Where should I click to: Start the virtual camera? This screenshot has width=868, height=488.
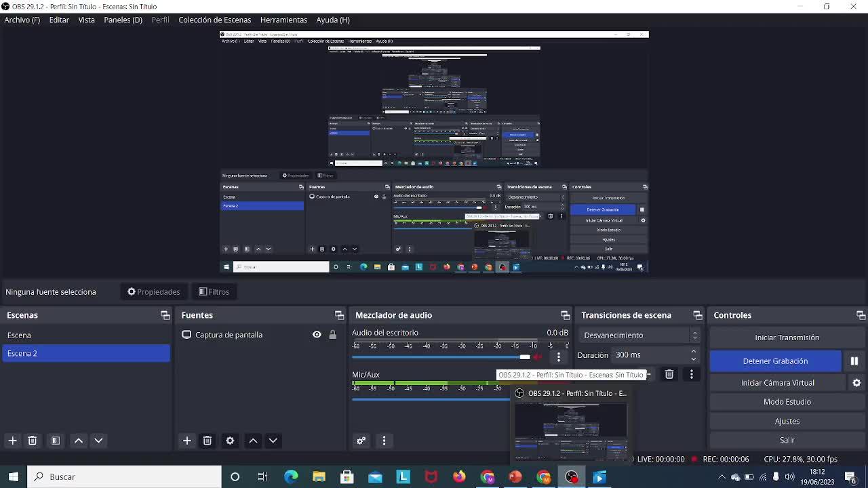(x=778, y=383)
